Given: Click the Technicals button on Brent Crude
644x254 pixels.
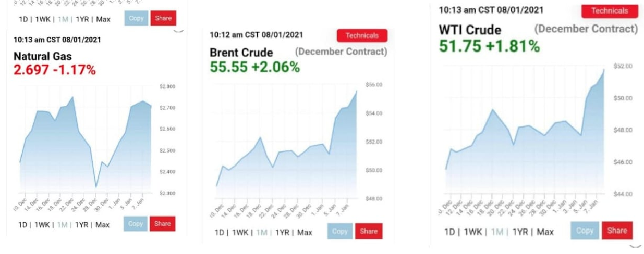Looking at the screenshot, I should [x=362, y=35].
